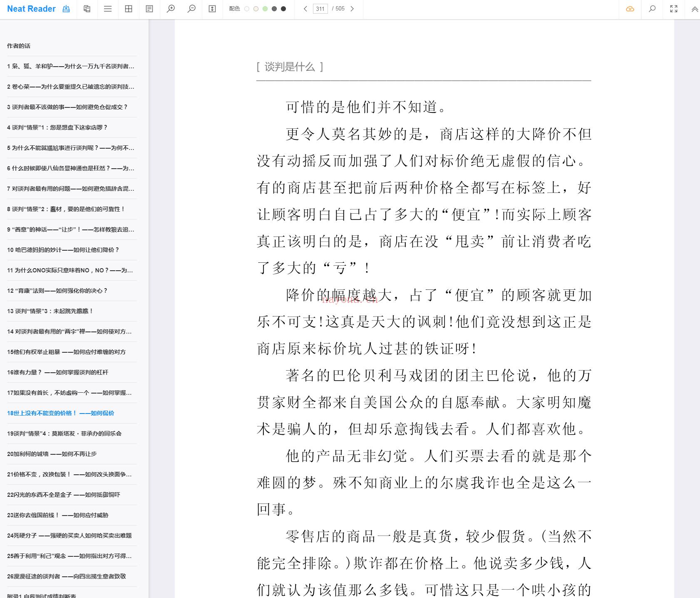The image size is (700, 598).
Task: Open the search magnifier icon at top right
Action: coord(652,9)
